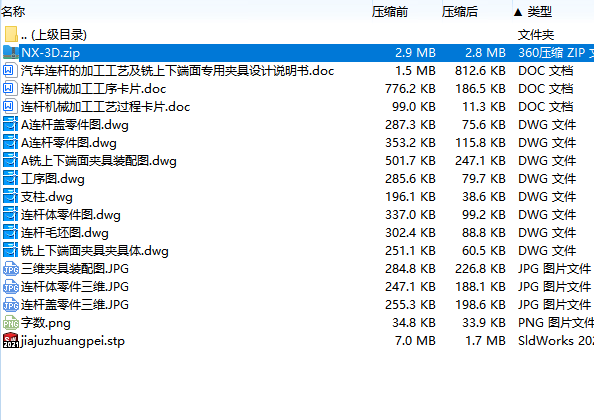The height and width of the screenshot is (420, 594).
Task: Click the DOC icon for 连杆机械加工工序卡片.doc
Action: click(10, 89)
